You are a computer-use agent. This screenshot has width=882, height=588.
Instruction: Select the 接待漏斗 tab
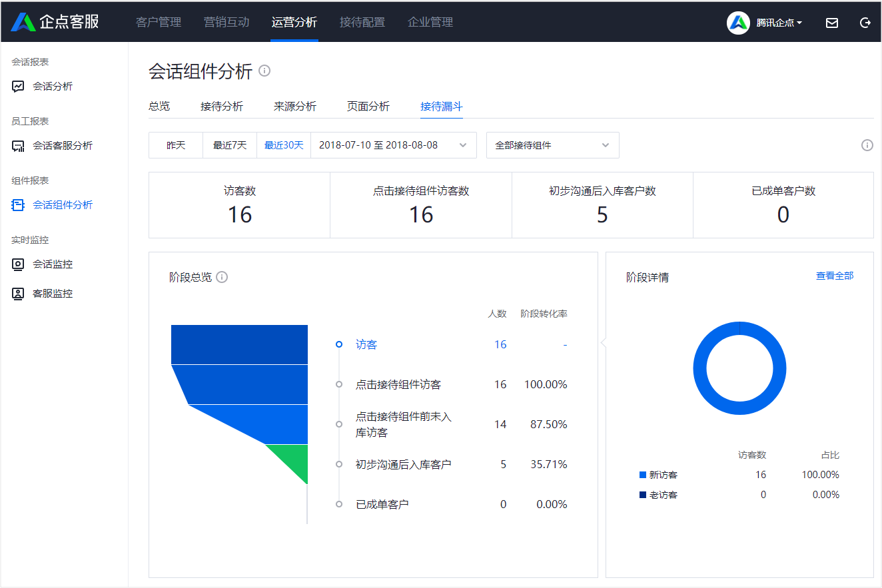442,107
